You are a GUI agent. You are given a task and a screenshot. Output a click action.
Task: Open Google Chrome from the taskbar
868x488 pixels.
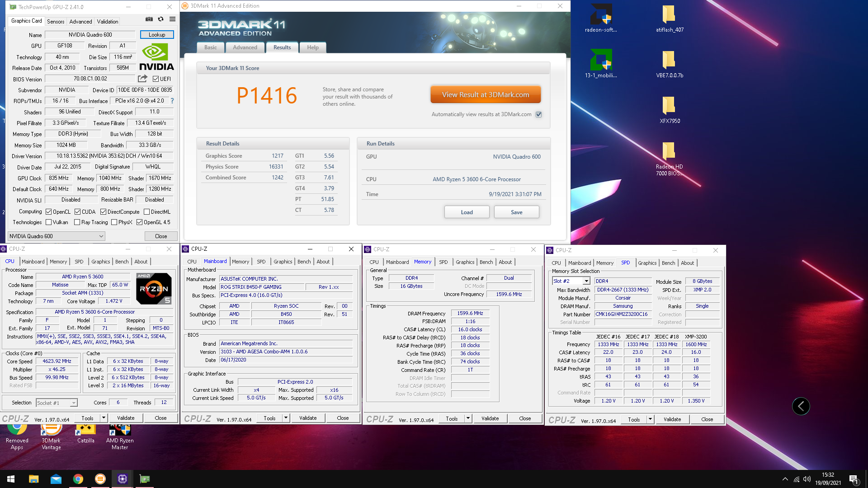pyautogui.click(x=78, y=479)
